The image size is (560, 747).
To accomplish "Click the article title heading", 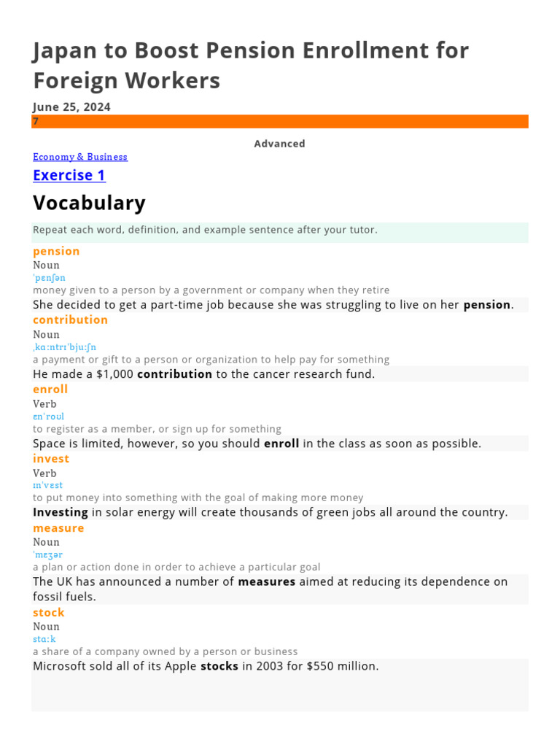I will 251,65.
